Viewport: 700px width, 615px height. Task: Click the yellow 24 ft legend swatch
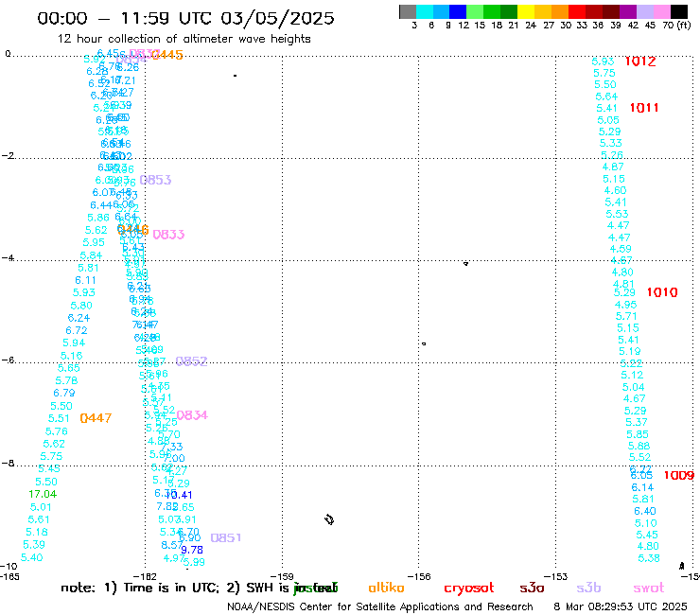[x=526, y=11]
